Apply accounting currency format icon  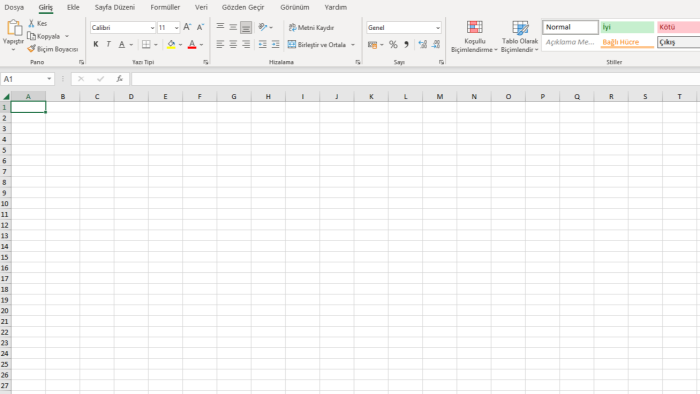coord(372,45)
